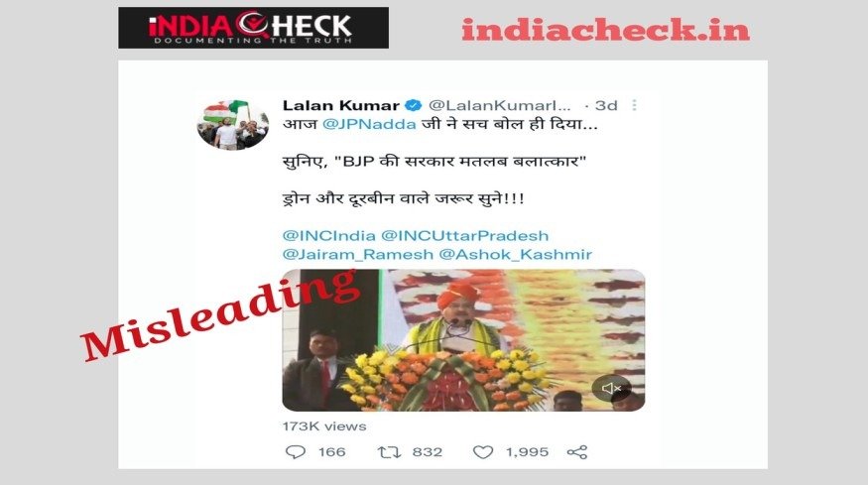Open the share icon on tweet

click(576, 452)
